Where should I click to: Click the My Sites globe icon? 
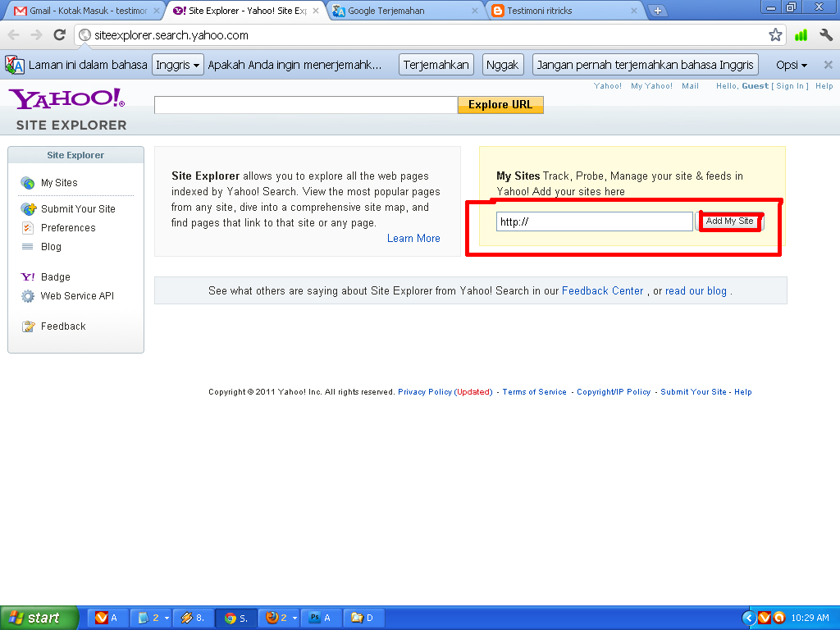coord(27,183)
